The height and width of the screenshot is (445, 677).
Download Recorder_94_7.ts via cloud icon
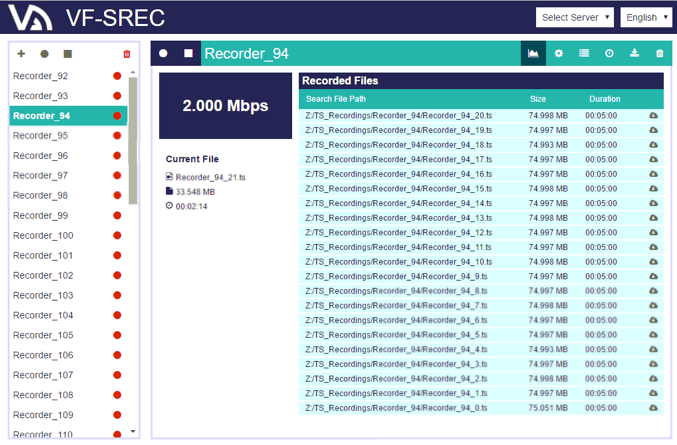[653, 306]
